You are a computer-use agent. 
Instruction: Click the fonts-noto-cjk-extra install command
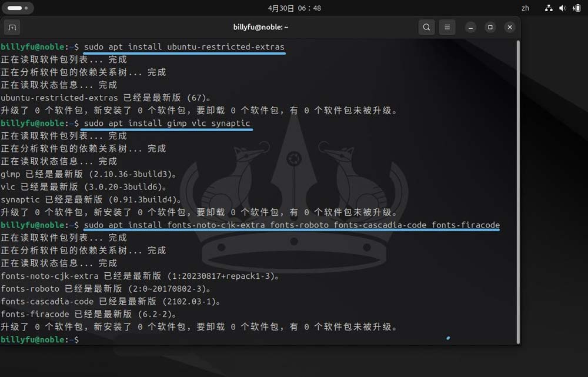(x=292, y=225)
